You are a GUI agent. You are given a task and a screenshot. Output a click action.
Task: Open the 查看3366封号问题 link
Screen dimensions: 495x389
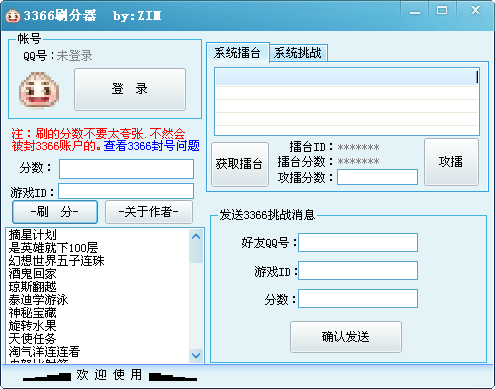151,146
